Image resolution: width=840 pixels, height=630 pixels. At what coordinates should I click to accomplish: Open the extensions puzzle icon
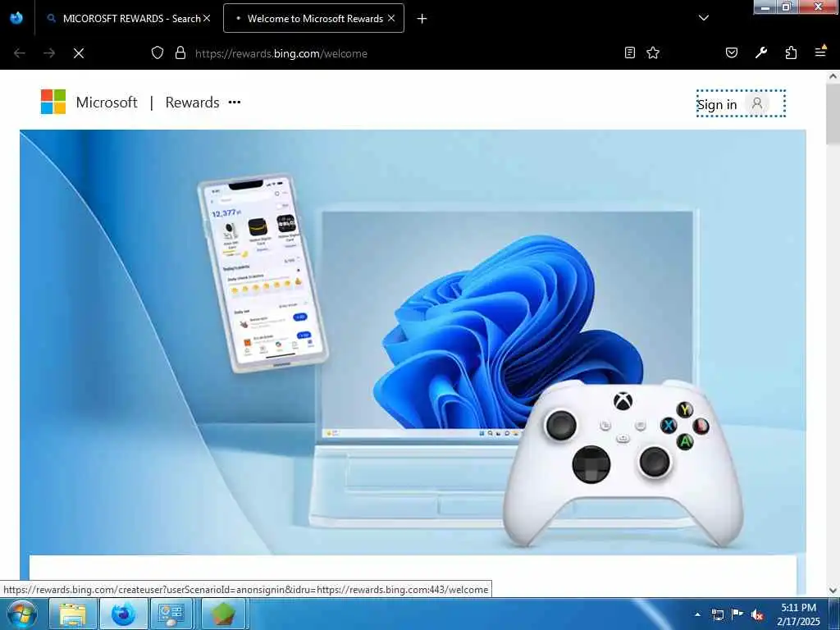coord(791,52)
